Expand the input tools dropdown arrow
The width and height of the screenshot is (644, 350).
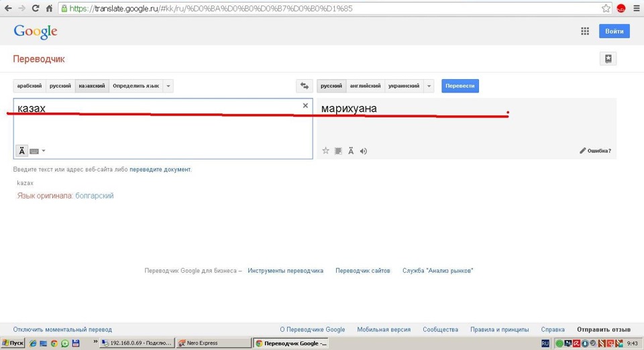click(x=44, y=151)
